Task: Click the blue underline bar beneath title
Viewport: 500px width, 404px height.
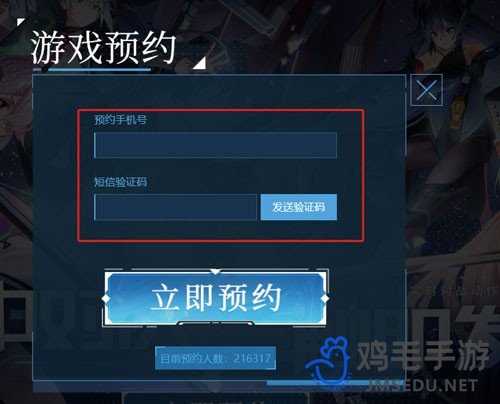Action: pyautogui.click(x=99, y=70)
